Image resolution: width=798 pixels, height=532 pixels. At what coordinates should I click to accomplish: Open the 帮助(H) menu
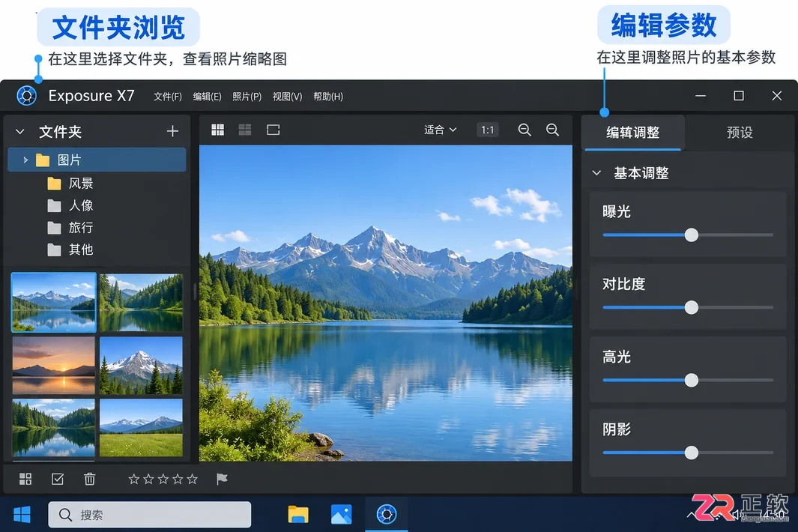point(328,96)
